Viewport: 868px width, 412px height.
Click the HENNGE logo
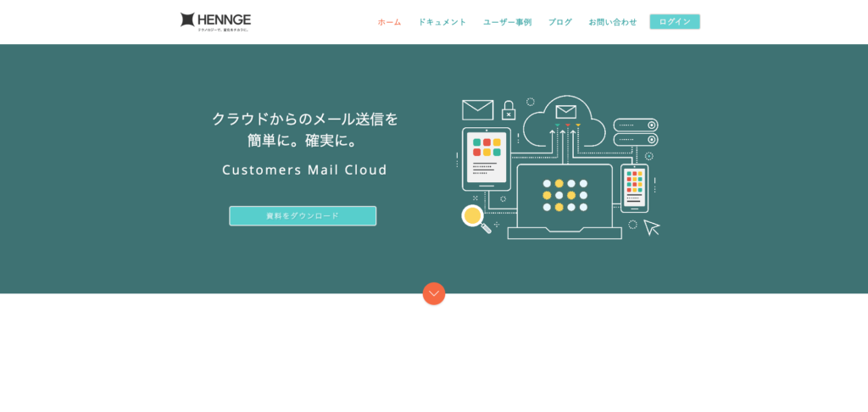pos(215,21)
